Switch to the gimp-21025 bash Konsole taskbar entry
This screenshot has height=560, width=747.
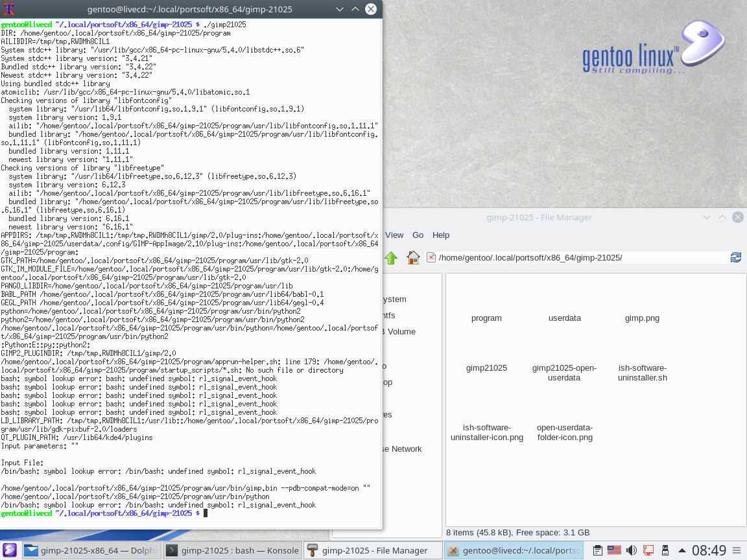pyautogui.click(x=233, y=550)
